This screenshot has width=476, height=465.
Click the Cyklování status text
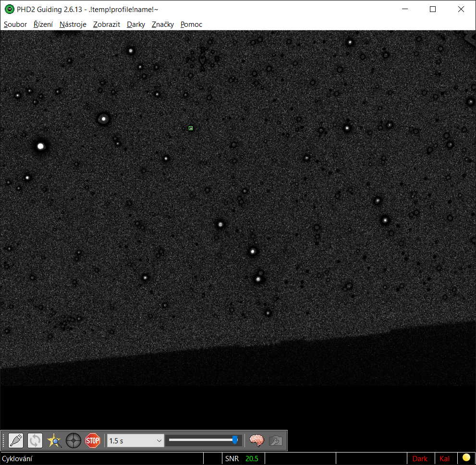[x=17, y=459]
